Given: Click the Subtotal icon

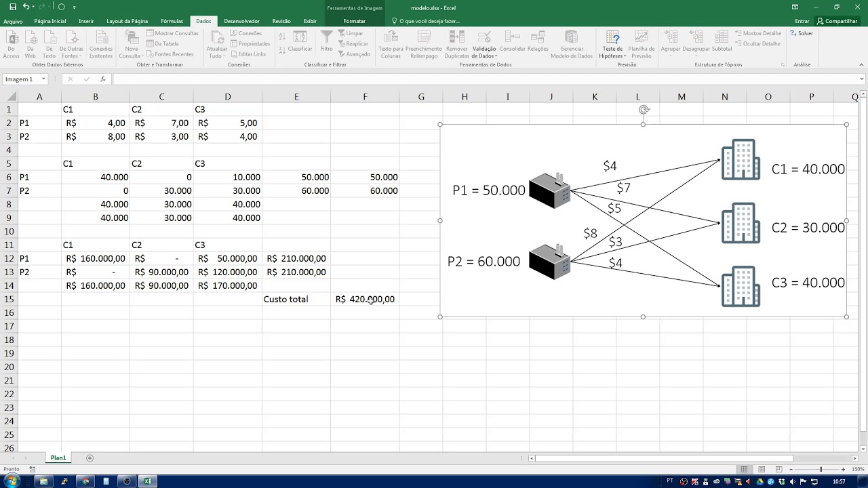Looking at the screenshot, I should pos(722,42).
